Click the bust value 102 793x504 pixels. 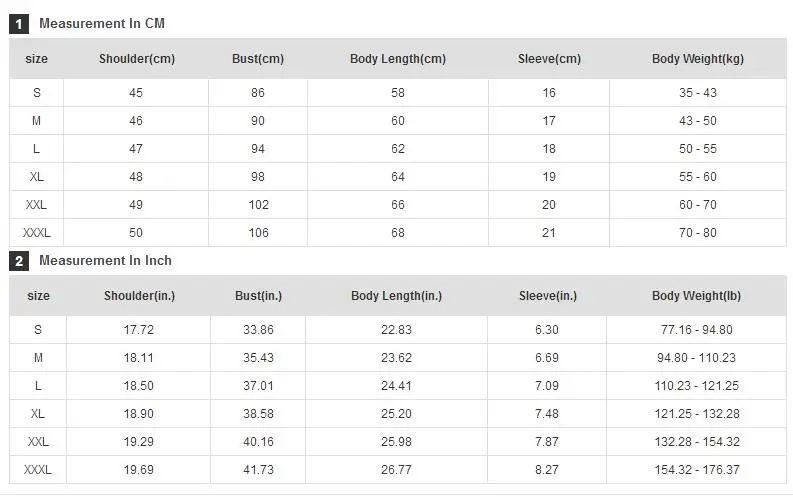click(258, 205)
